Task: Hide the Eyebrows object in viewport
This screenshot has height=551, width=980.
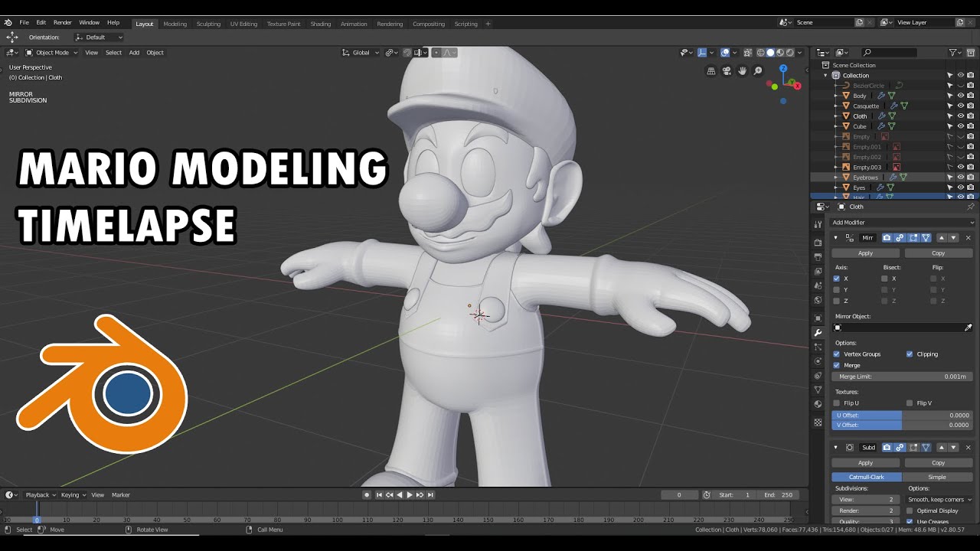Action: pyautogui.click(x=960, y=177)
